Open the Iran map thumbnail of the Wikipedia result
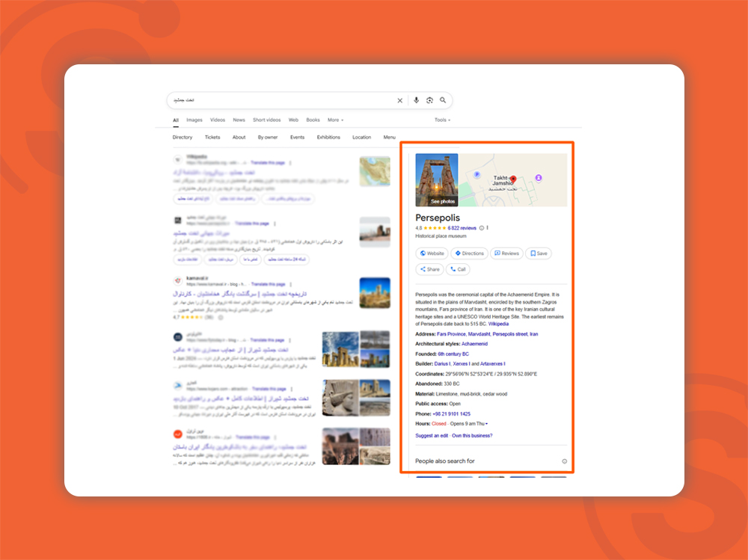748x560 pixels. (375, 171)
